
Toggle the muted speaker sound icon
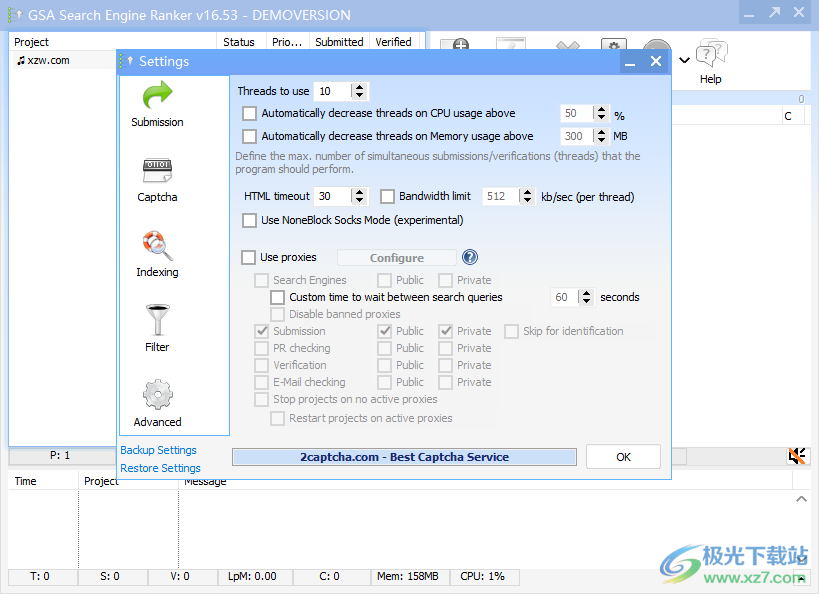click(797, 456)
